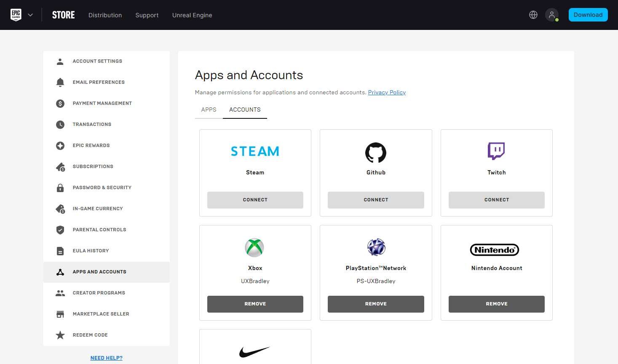The image size is (618, 364).
Task: Click the PlayStation™Network label
Action: tap(376, 268)
